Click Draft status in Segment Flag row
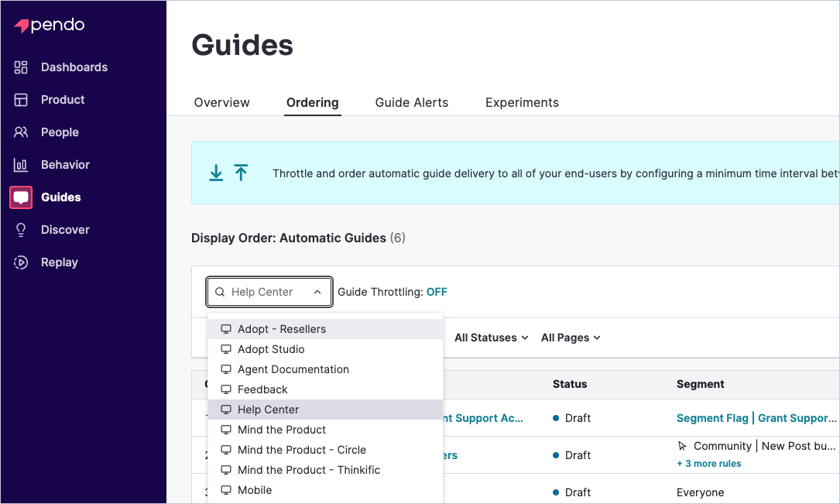The height and width of the screenshot is (504, 840). [x=571, y=418]
